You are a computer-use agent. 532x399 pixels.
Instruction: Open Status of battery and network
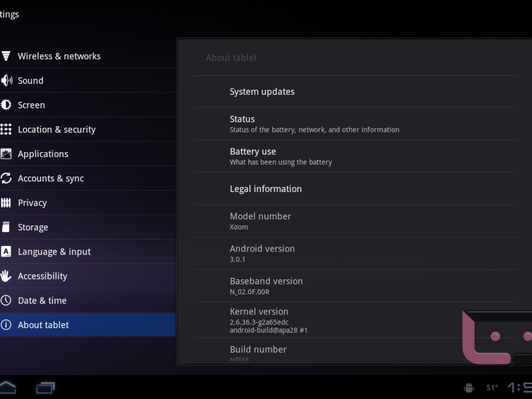[314, 124]
